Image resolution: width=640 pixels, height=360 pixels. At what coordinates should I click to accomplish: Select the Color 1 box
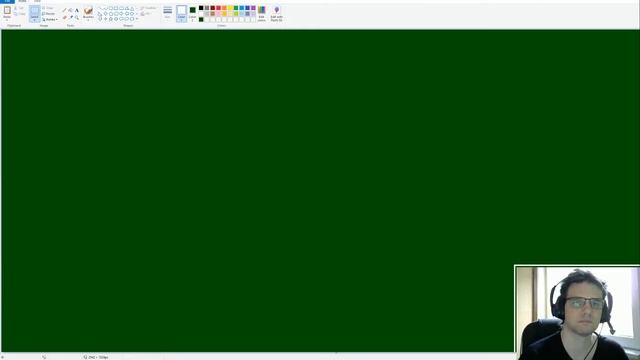click(182, 13)
